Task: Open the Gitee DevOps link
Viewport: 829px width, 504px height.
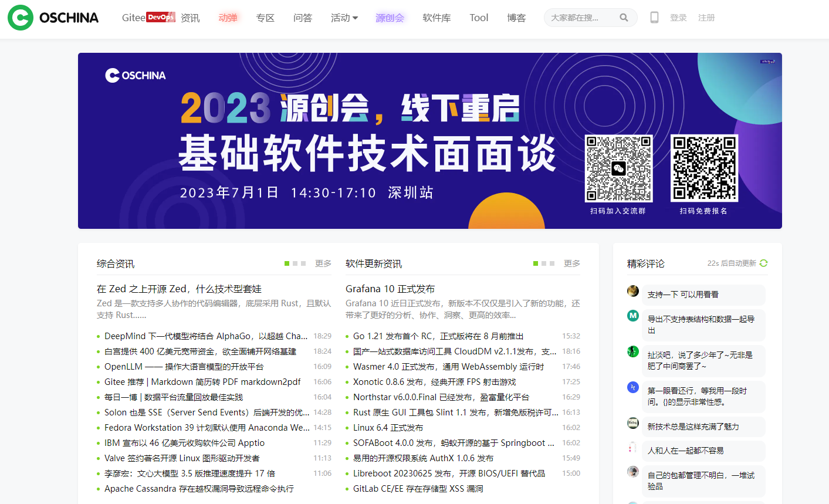Action: [x=148, y=18]
